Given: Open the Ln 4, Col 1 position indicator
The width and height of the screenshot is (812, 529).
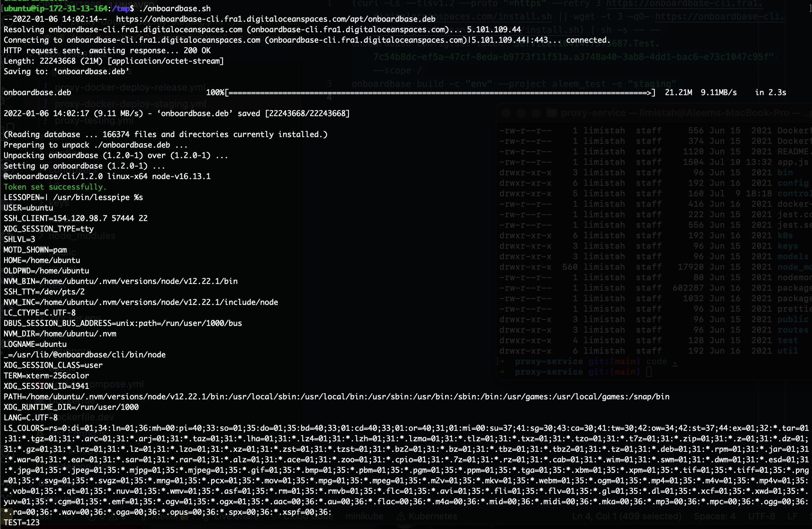Looking at the screenshot, I should (626, 516).
